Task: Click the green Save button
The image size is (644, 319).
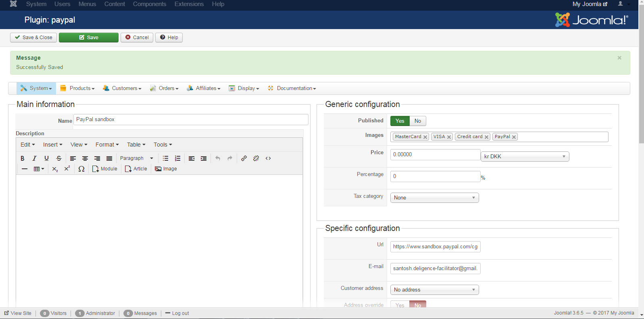Action: click(x=89, y=38)
